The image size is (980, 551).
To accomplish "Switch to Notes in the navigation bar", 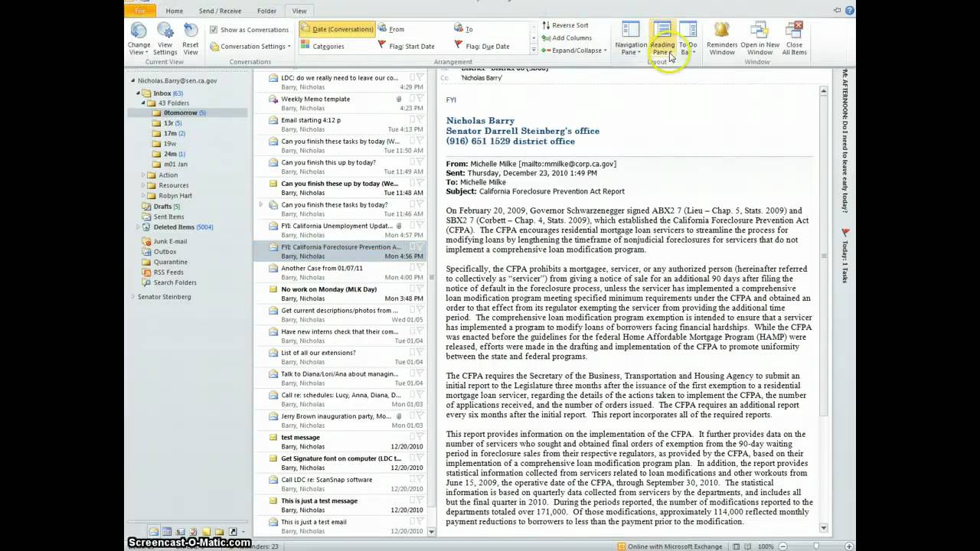I will [x=206, y=531].
